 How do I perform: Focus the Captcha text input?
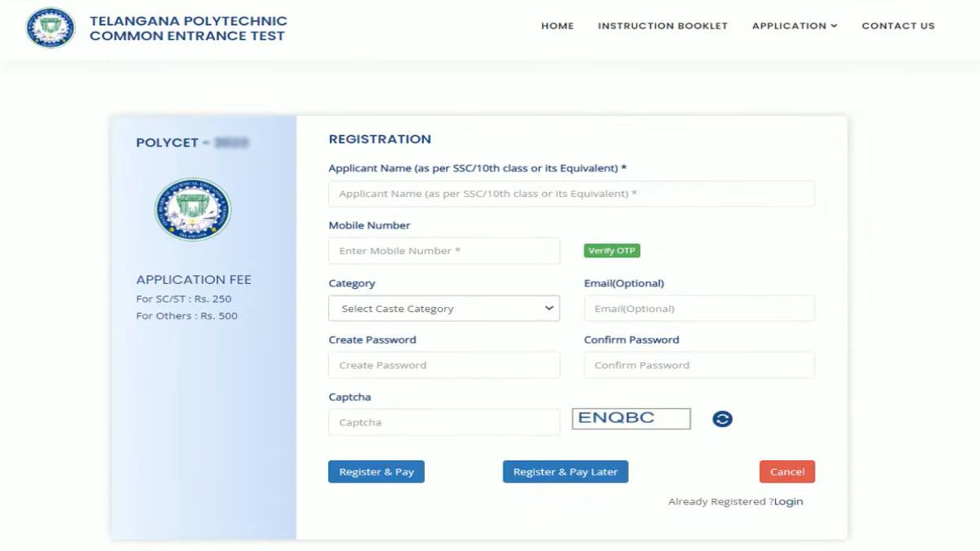(444, 422)
